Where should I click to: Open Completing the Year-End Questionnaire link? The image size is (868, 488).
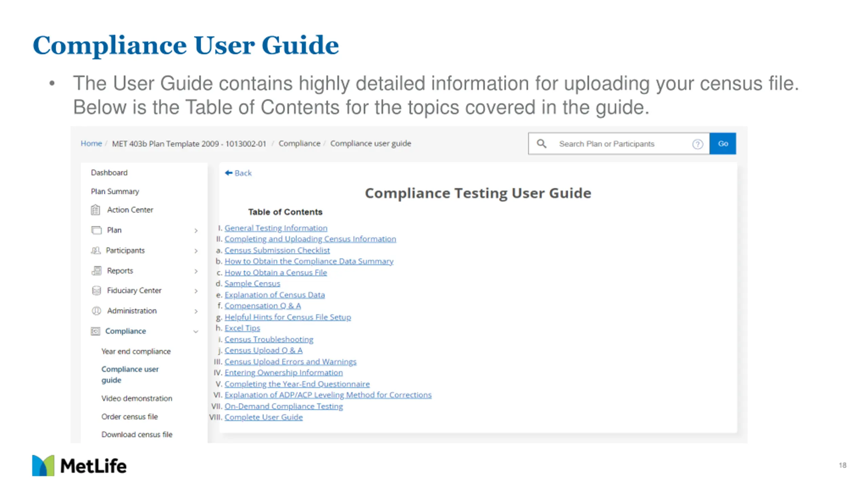(297, 384)
